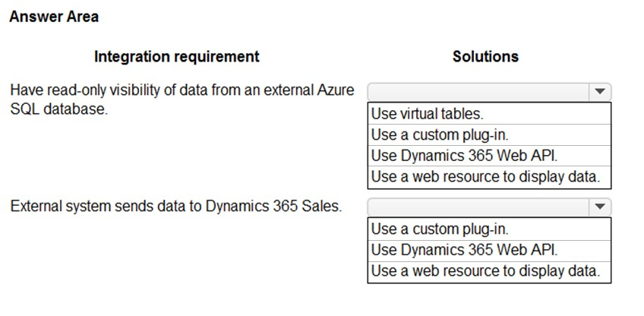Screen dimensions: 644x316
Task: Click the 'External system sends data' requirement text
Action: click(x=175, y=207)
